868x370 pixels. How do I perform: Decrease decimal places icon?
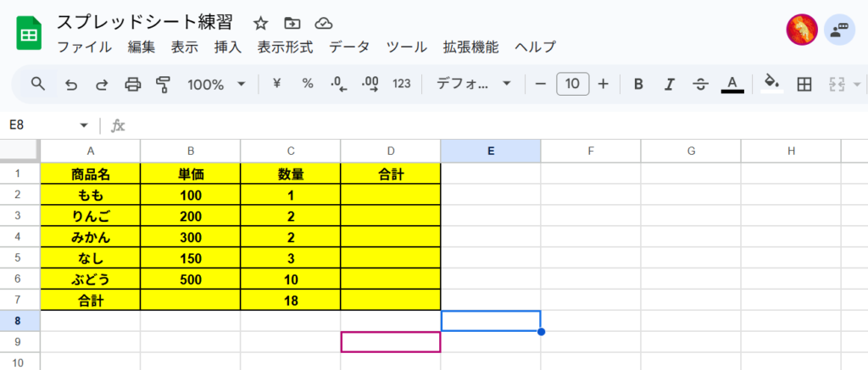pos(338,85)
